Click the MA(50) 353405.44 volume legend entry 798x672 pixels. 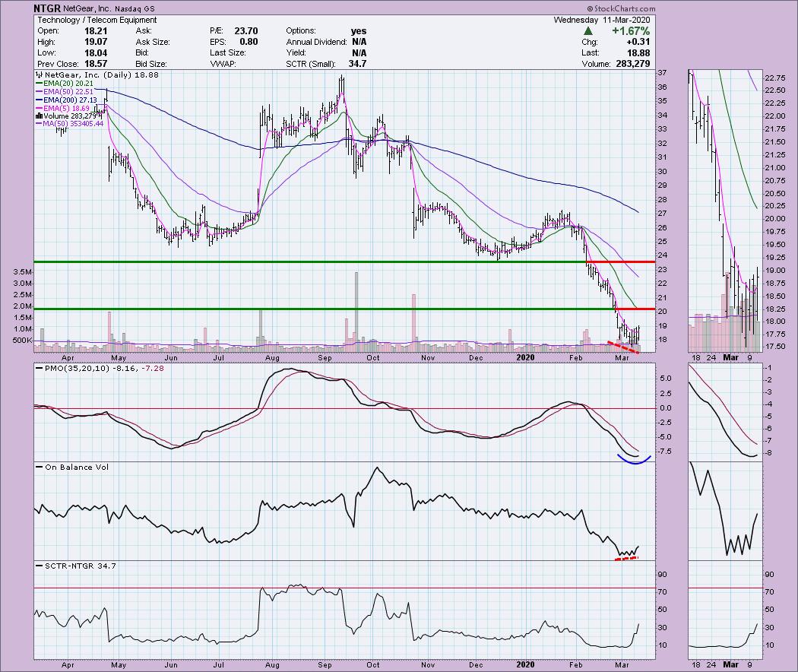tap(69, 124)
